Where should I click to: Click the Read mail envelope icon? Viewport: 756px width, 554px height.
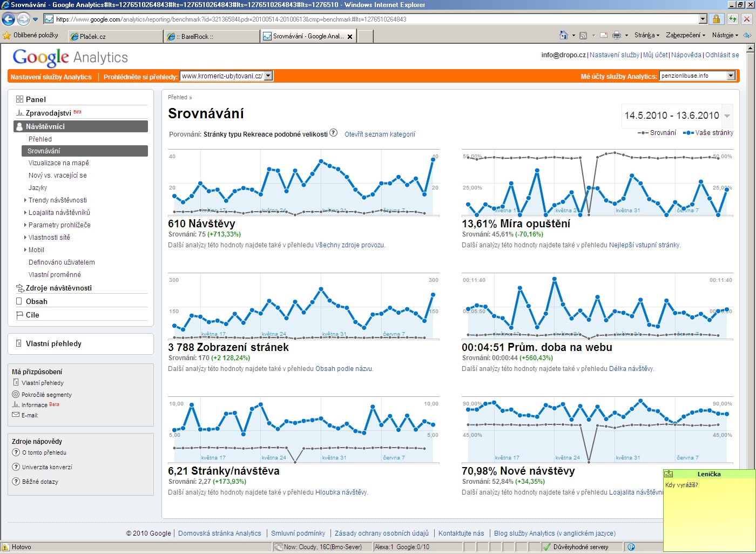click(603, 36)
